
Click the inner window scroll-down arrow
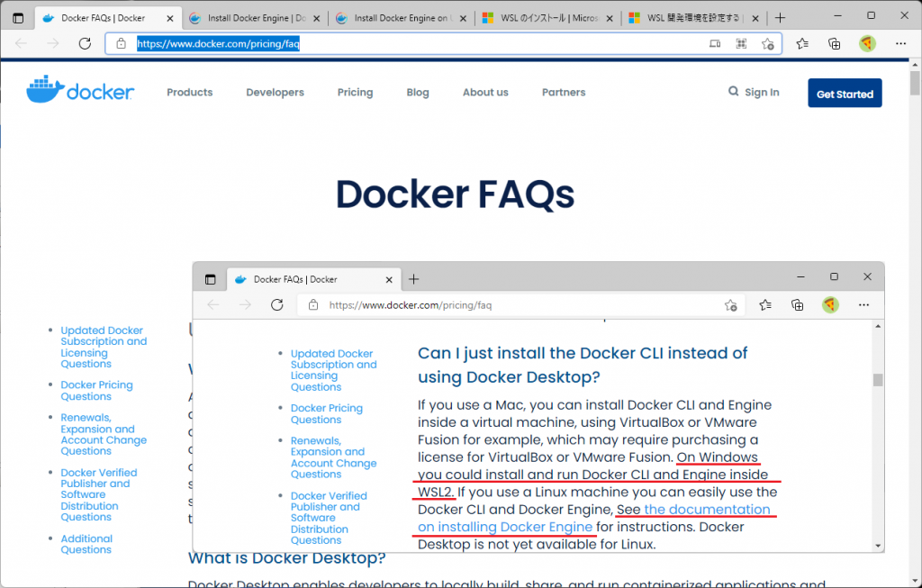878,546
